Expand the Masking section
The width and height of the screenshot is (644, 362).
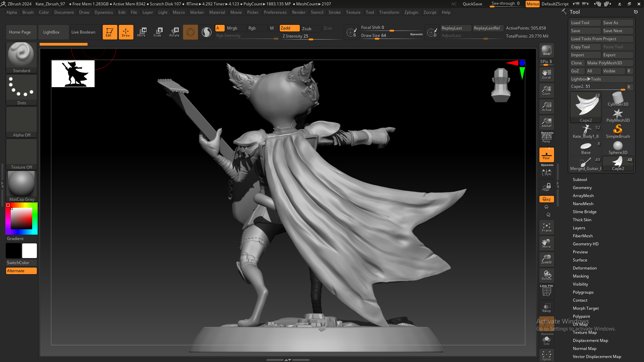581,276
